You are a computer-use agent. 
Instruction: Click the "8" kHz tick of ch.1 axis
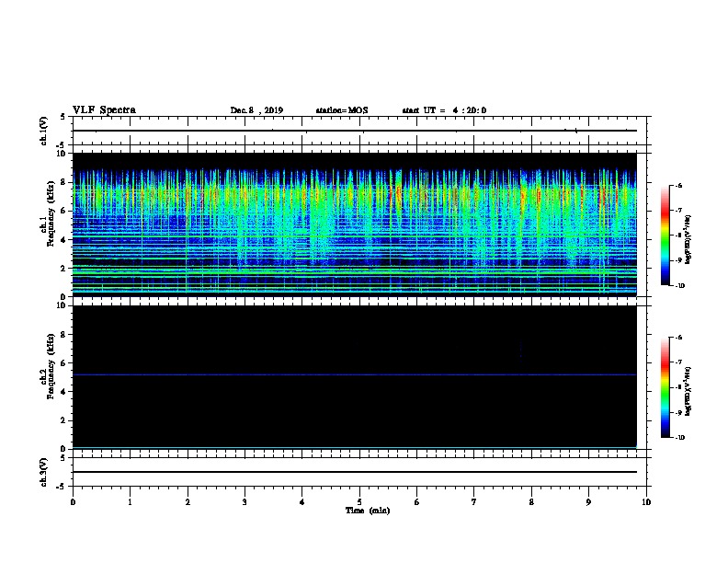coord(63,182)
